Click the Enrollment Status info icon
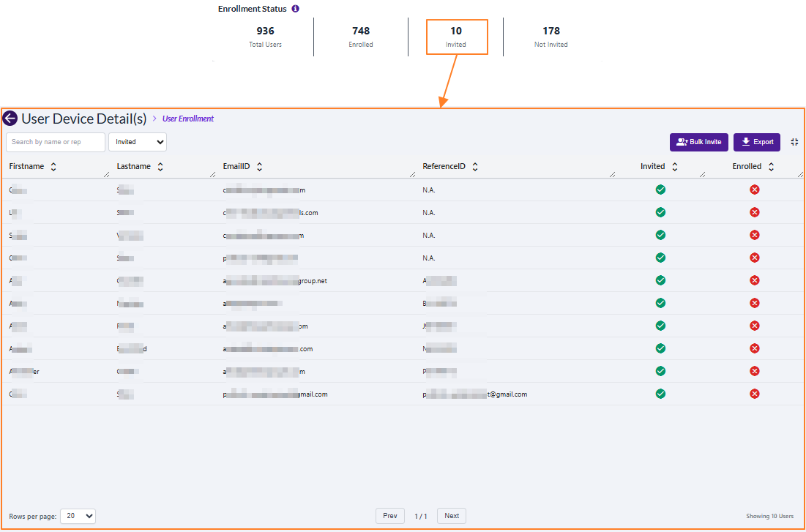Viewport: 806px width, 532px height. point(295,8)
